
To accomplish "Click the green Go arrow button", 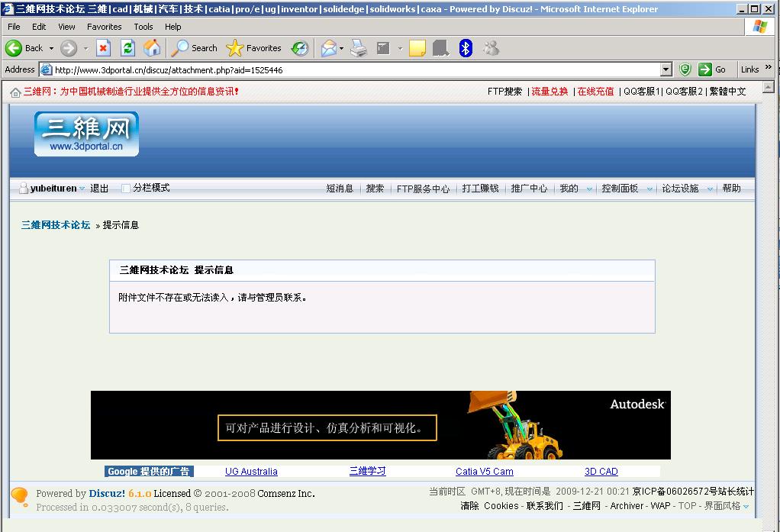I will click(x=705, y=69).
